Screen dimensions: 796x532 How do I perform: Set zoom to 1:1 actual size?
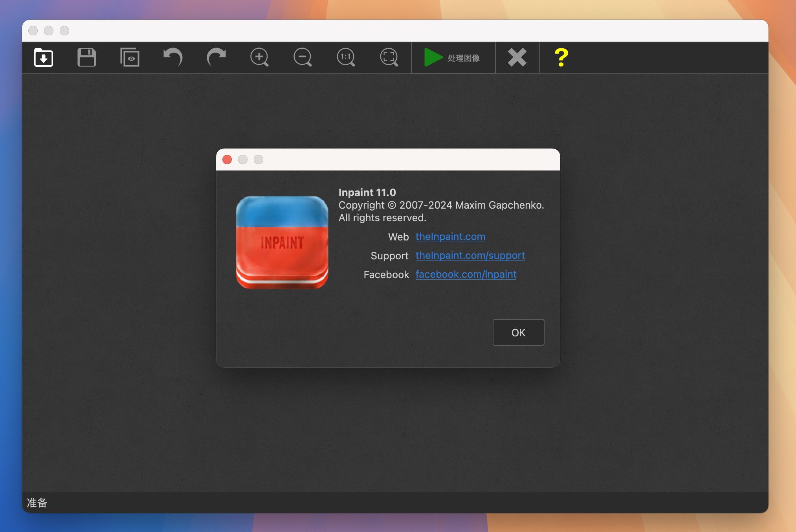click(346, 58)
